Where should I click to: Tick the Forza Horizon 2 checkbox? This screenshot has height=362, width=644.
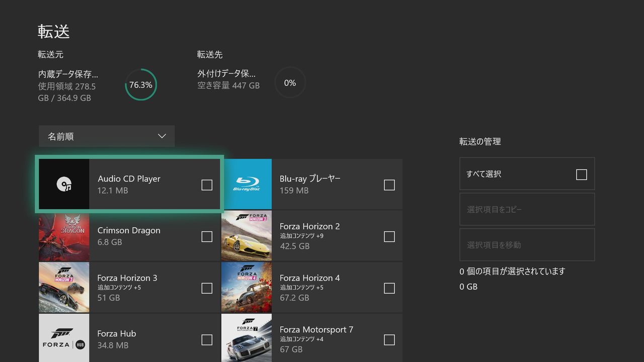389,236
